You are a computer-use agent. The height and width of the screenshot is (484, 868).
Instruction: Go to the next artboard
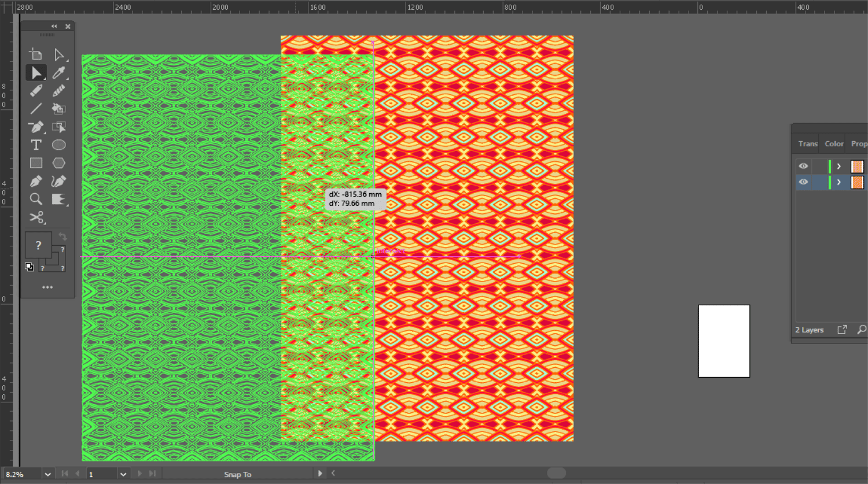[x=139, y=474]
